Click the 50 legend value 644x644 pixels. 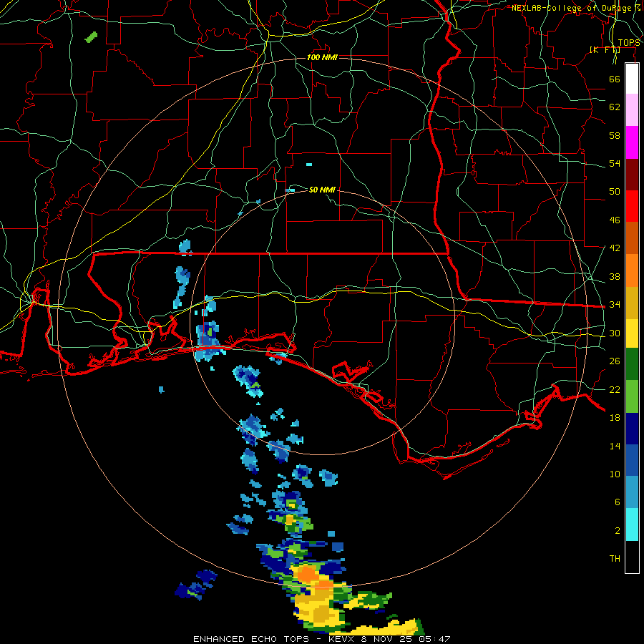pyautogui.click(x=615, y=191)
